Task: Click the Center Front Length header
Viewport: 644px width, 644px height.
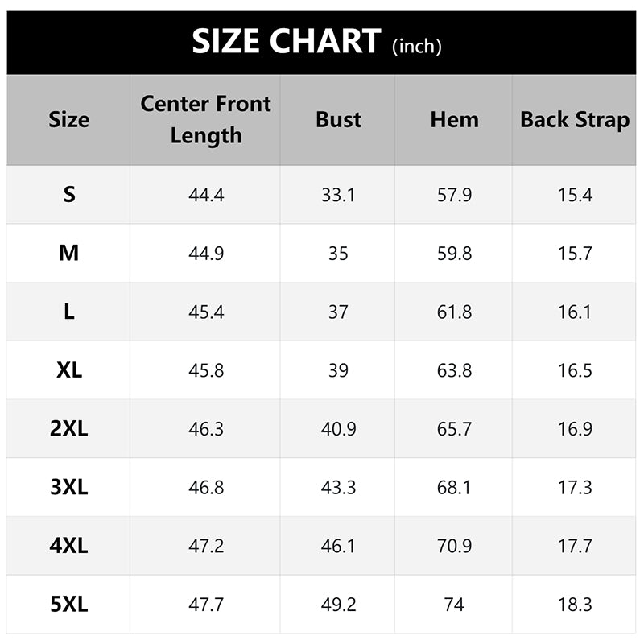Action: pos(206,119)
